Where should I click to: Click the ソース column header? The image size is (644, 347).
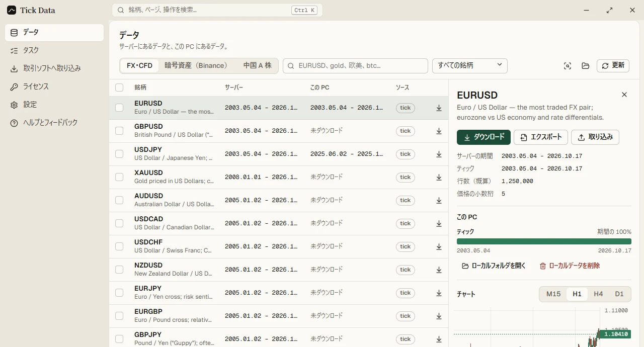[x=403, y=88]
